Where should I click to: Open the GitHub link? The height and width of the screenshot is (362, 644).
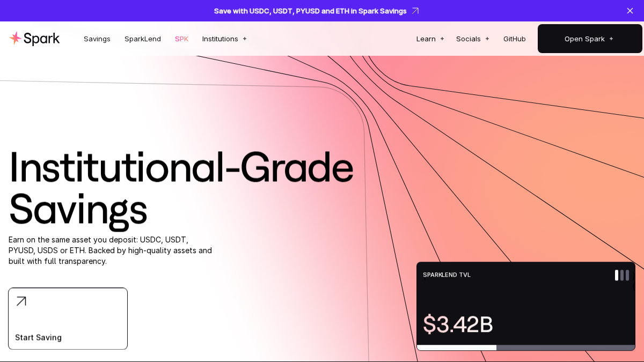tap(515, 39)
